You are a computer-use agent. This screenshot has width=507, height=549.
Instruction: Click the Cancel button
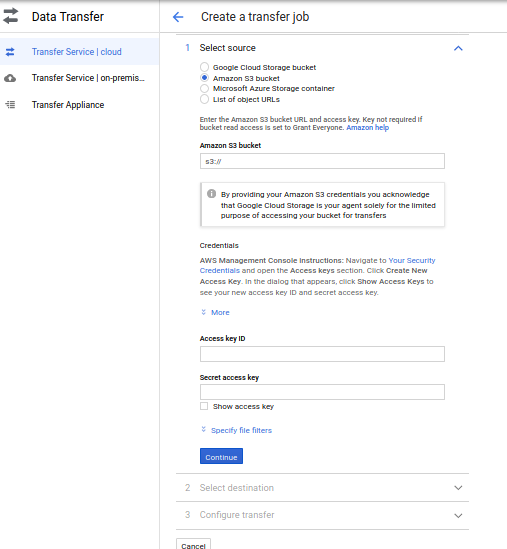[x=193, y=545]
